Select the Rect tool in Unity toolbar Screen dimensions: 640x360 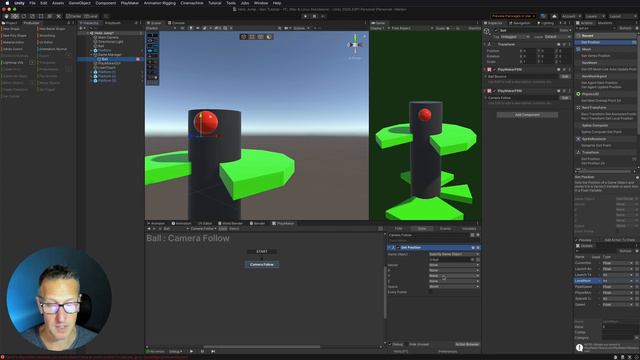click(41, 16)
